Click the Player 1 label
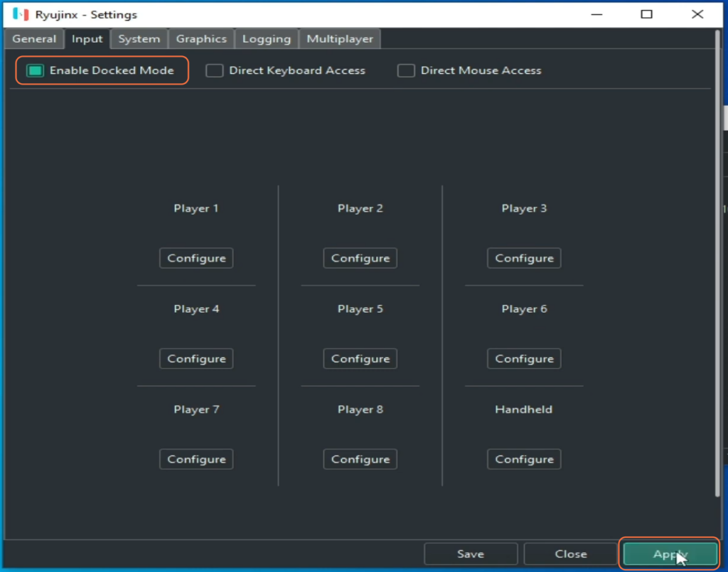Viewport: 728px width, 572px height. coord(196,208)
